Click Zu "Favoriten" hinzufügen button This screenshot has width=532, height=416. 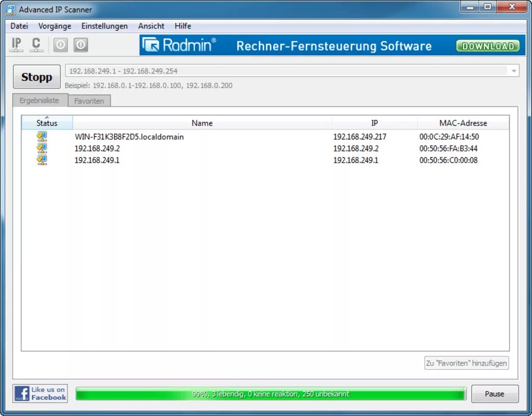pos(466,363)
